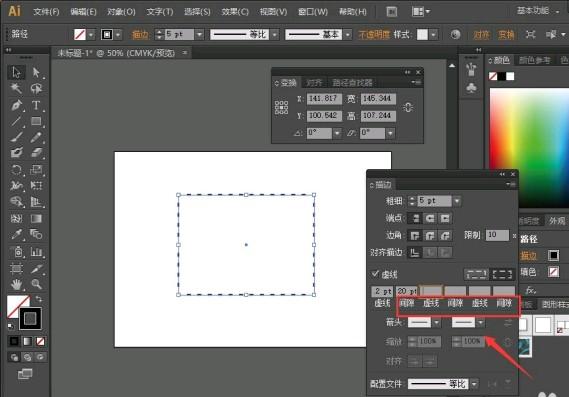The image size is (569, 397).
Task: Choose butt cap in 端点 row
Action: coord(415,218)
